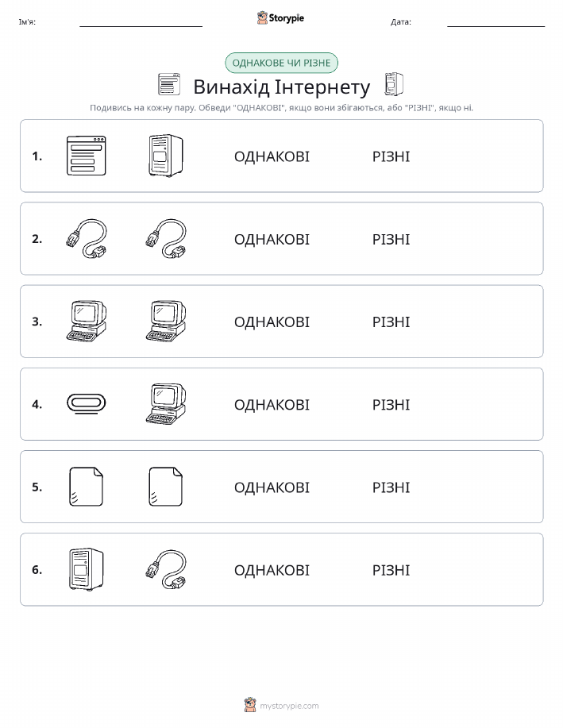The height and width of the screenshot is (728, 563).
Task: Click the ОДНАКОВЕ ЧИ РІЗНЕ green badge
Action: click(281, 63)
